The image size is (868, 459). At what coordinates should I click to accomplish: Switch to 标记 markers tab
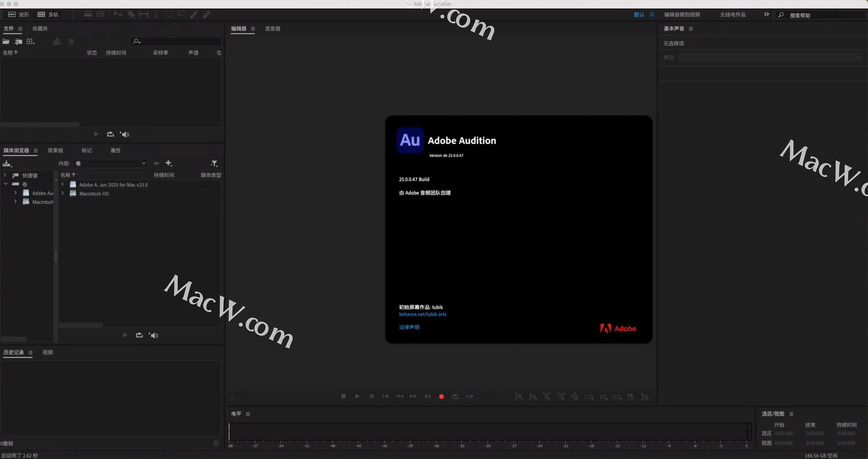click(86, 150)
